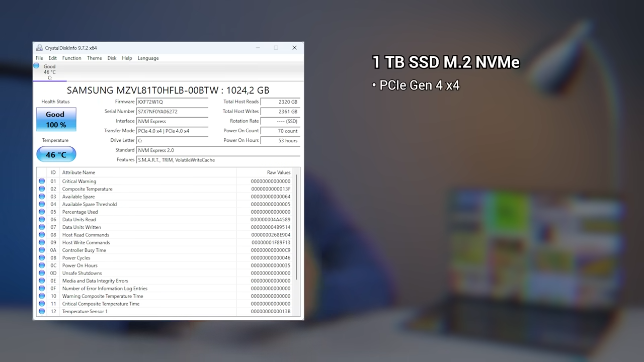Screen dimensions: 644x362
Task: Click the status orb beside Warning Composite Temperature Time
Action: click(42, 296)
